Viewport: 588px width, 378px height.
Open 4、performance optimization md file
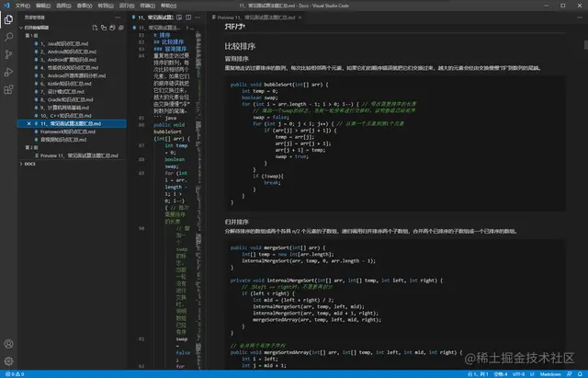tap(70, 67)
